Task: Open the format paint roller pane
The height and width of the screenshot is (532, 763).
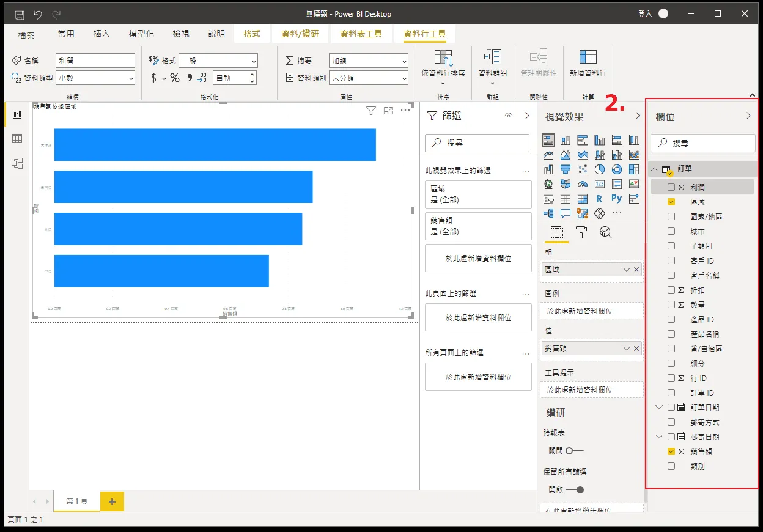Action: (x=581, y=232)
